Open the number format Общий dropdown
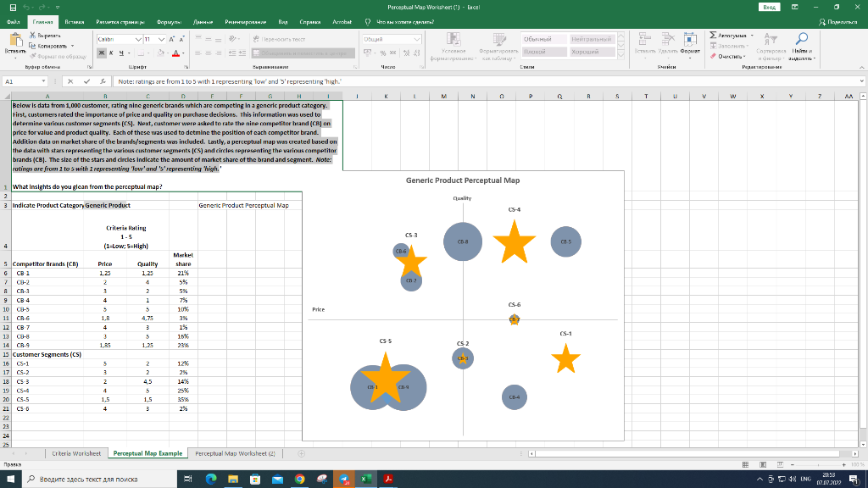This screenshot has height=488, width=868. 417,39
